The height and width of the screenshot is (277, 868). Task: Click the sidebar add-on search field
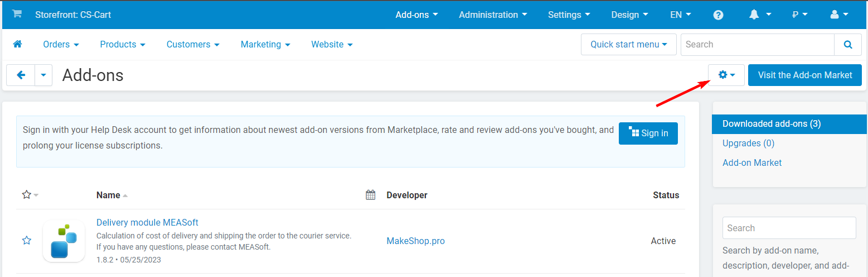click(789, 228)
